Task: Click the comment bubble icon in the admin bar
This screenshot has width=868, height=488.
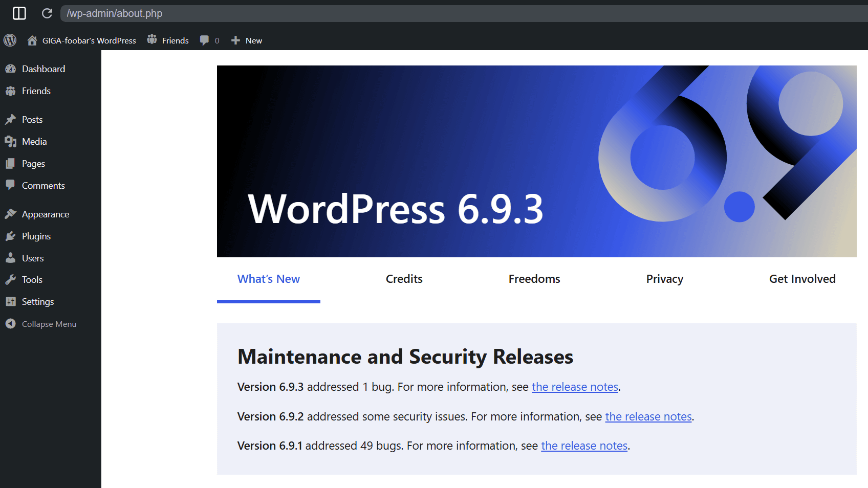Action: [x=205, y=40]
